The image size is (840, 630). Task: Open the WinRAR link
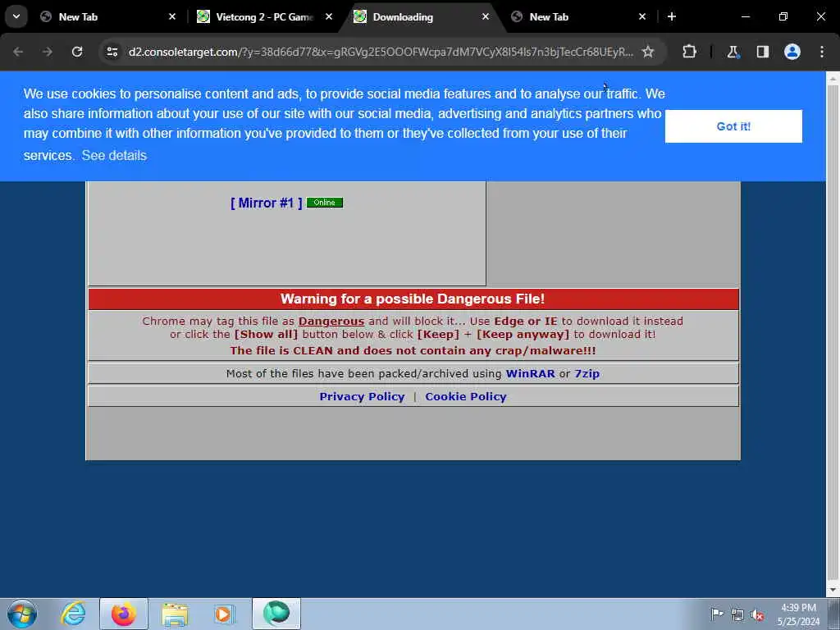click(531, 373)
